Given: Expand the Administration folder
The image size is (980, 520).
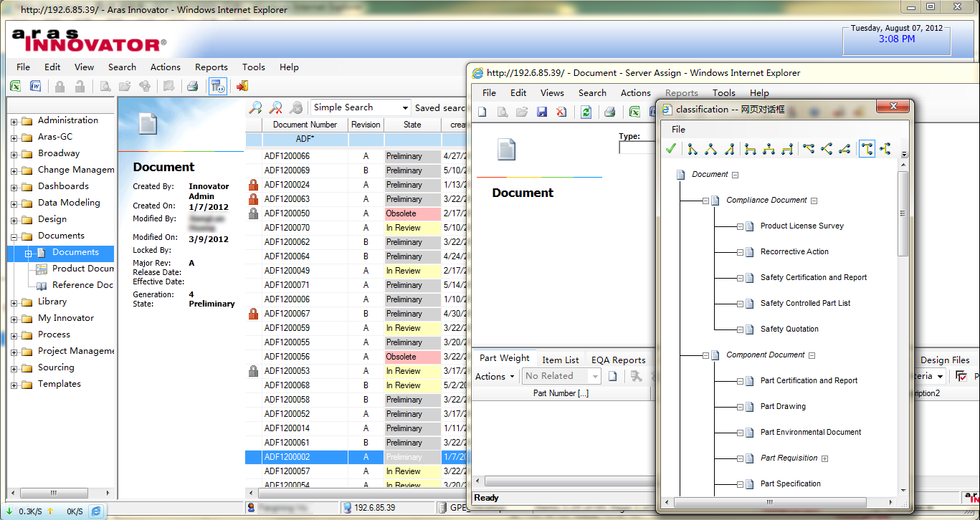Looking at the screenshot, I should (x=14, y=121).
